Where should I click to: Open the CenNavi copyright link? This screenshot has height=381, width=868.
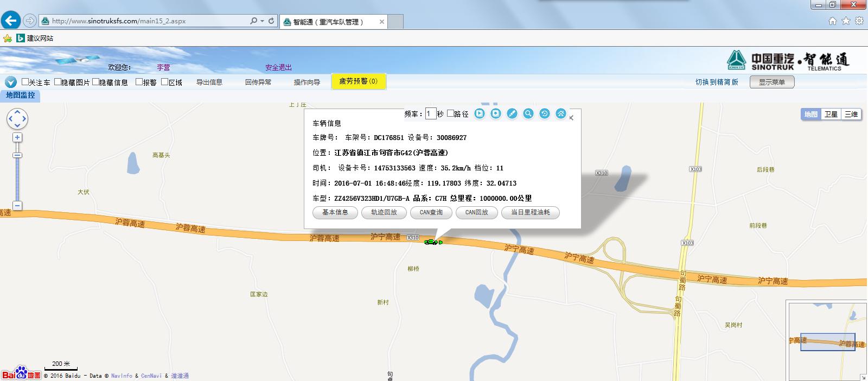[151, 376]
